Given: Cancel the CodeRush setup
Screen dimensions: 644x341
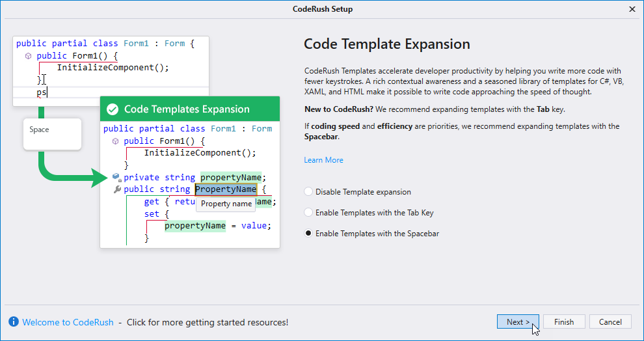Looking at the screenshot, I should point(610,322).
